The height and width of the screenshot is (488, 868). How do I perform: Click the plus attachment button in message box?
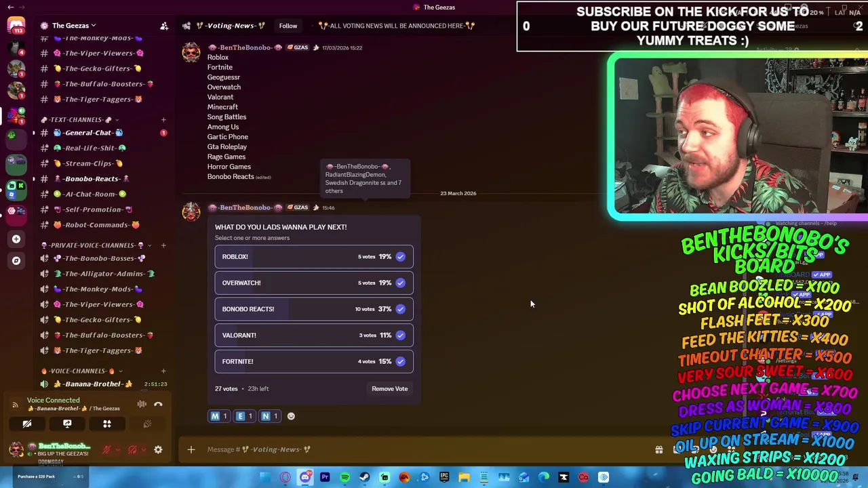pyautogui.click(x=191, y=449)
